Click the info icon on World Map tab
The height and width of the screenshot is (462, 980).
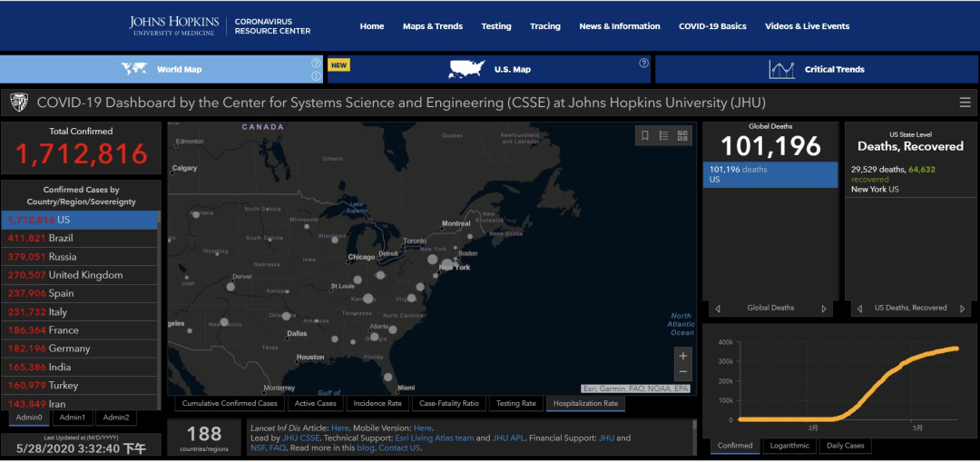pos(316,75)
